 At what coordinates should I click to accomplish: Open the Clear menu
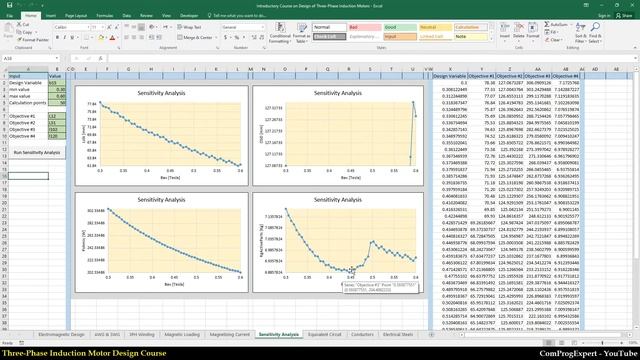tap(554, 40)
